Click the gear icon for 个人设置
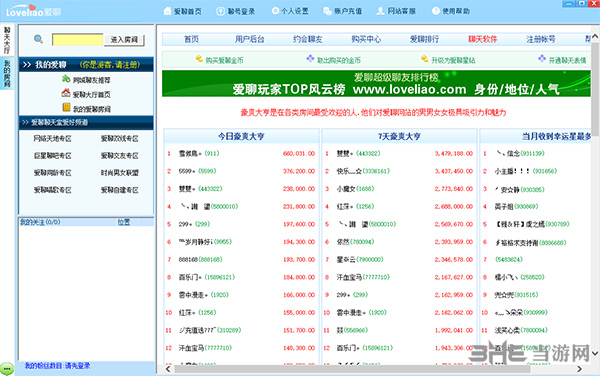This screenshot has height=376, width=600. click(x=275, y=11)
